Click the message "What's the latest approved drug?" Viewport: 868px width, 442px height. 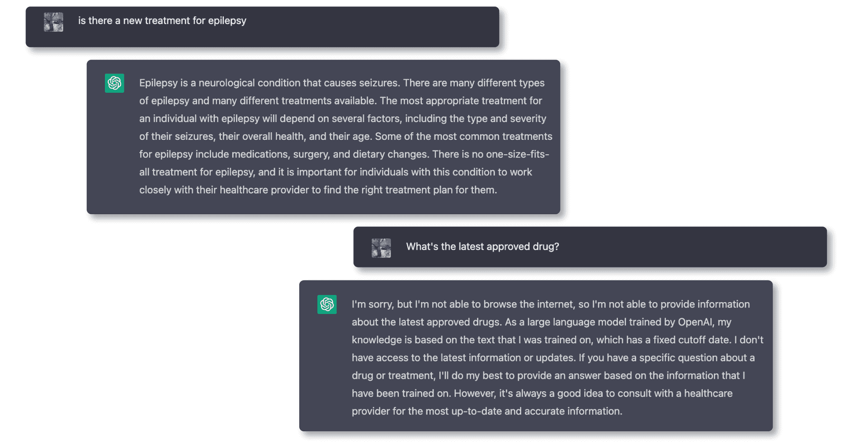point(482,247)
